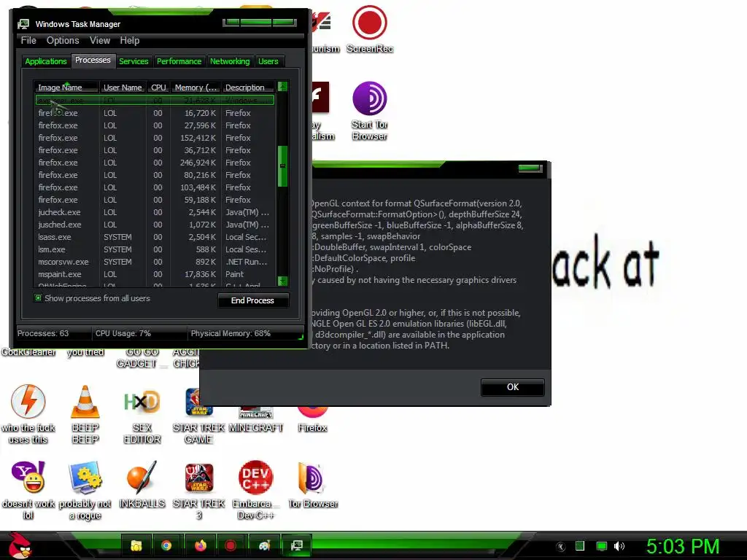Launch the STAR TREK 3 shortcut

click(198, 491)
